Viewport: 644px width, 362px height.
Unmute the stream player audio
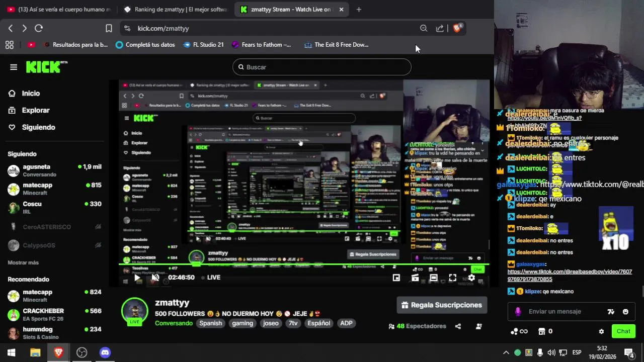pyautogui.click(x=155, y=278)
